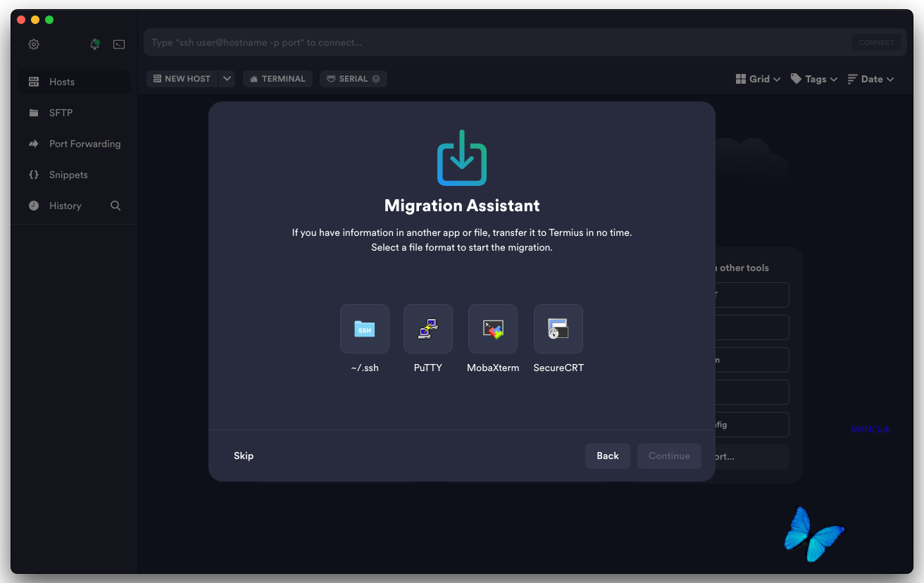
Task: Click the Hosts sidebar icon
Action: pyautogui.click(x=34, y=82)
